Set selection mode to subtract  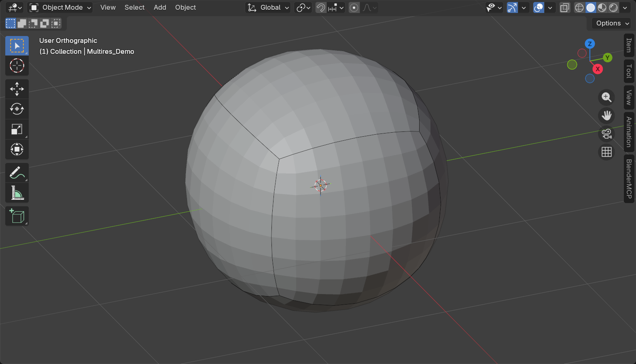(x=33, y=23)
